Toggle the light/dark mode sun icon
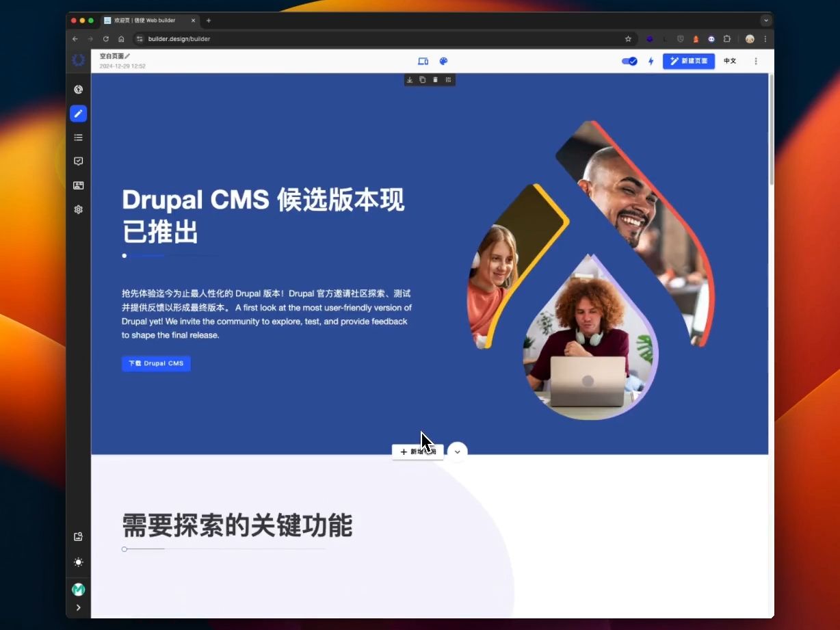This screenshot has width=840, height=630. click(79, 562)
